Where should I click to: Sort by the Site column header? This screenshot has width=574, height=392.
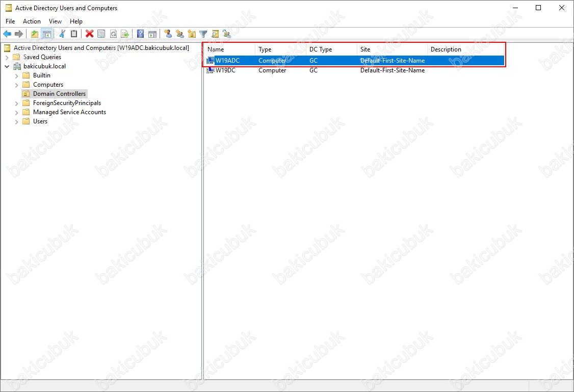click(x=392, y=49)
